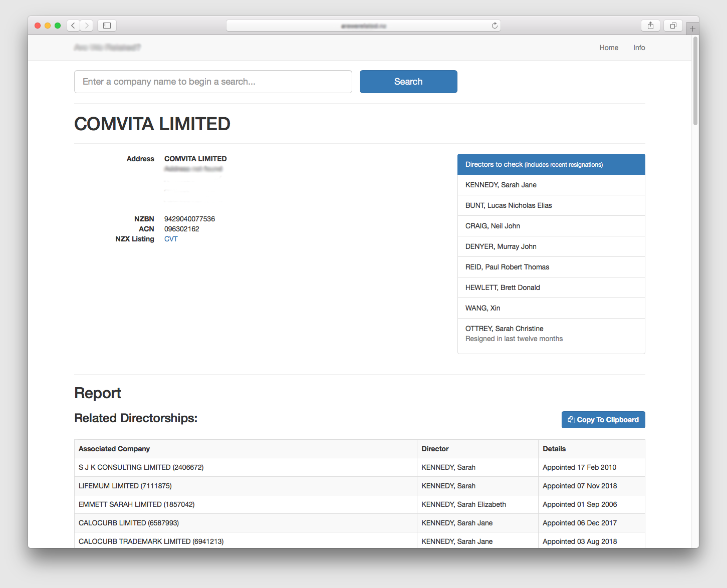Reload the page with the refresh icon

[x=495, y=26]
